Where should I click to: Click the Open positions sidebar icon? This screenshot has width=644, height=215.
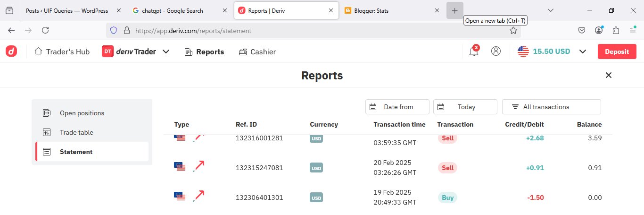[47, 113]
